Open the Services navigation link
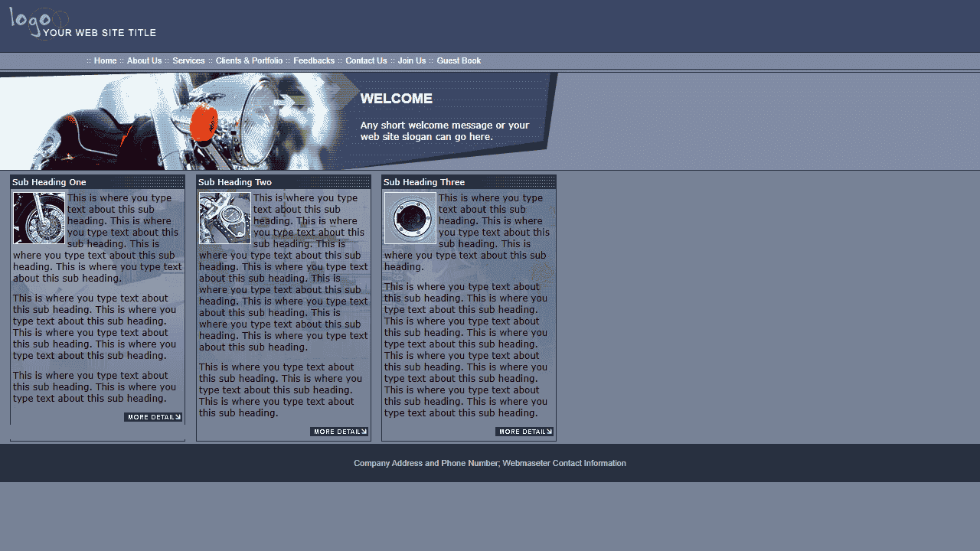 (x=188, y=61)
